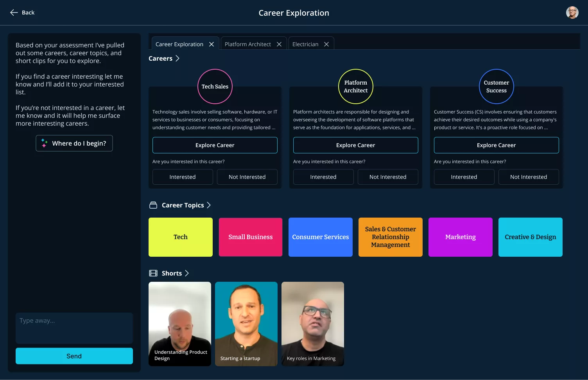This screenshot has width=588, height=380.
Task: Close the Electrician tab
Action: pos(326,44)
